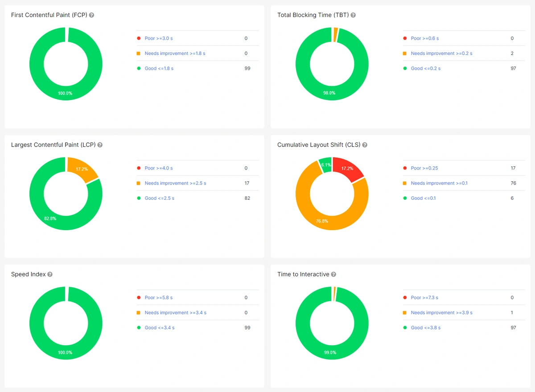Image resolution: width=535 pixels, height=392 pixels.
Task: Open the 'Good <=1.8 s' link under FCP
Action: click(x=159, y=68)
